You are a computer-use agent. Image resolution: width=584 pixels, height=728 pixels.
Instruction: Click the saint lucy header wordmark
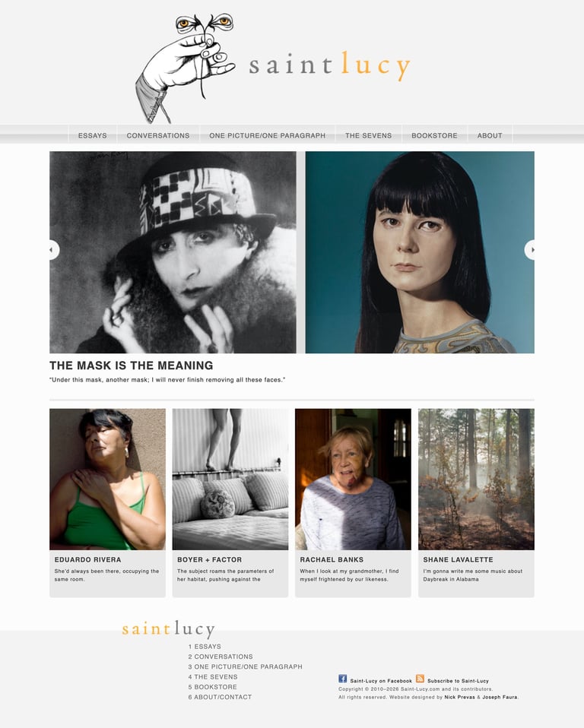coord(329,66)
